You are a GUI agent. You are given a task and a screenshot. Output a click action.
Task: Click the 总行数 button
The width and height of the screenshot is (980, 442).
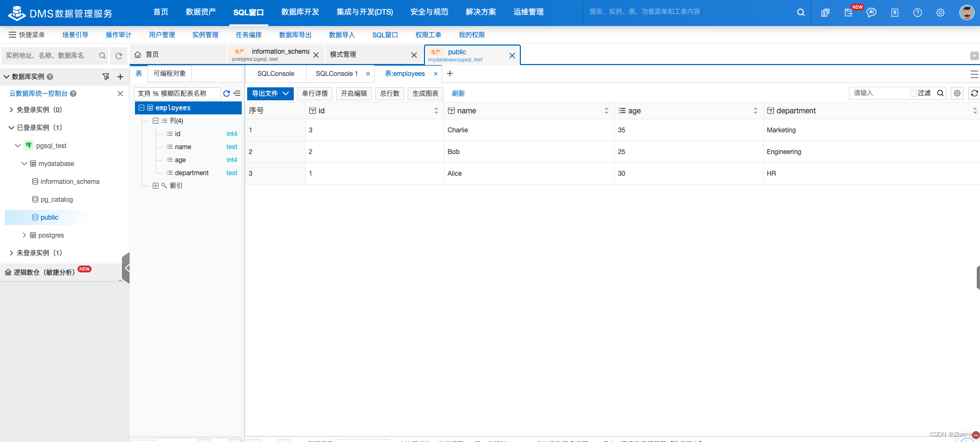[x=390, y=93]
